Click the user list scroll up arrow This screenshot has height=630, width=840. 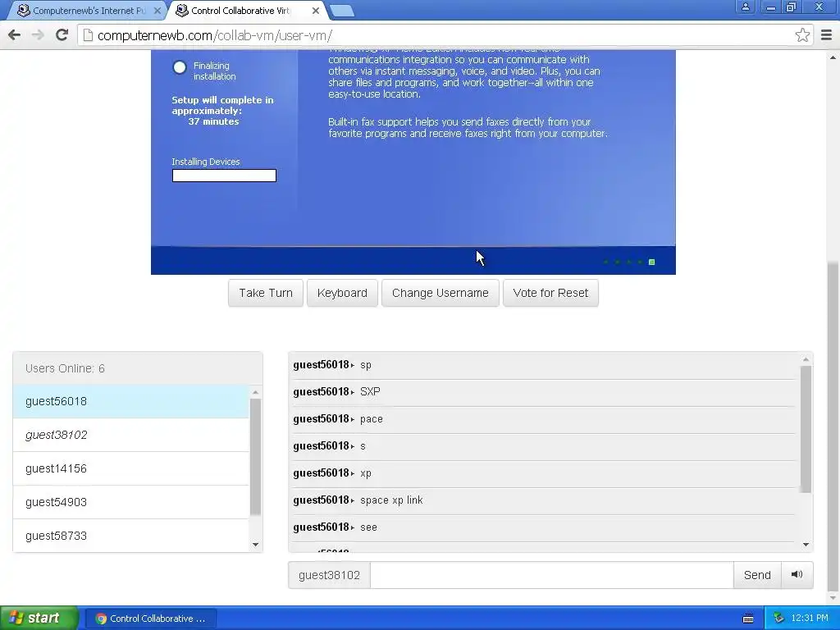point(256,392)
